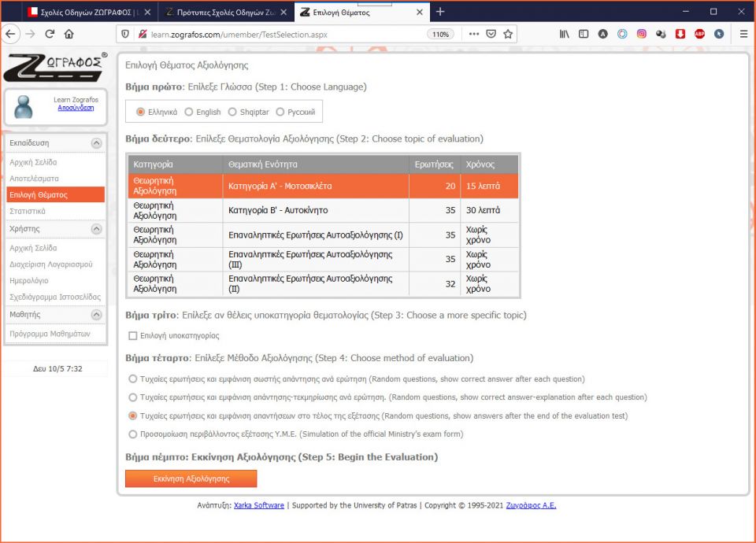This screenshot has width=756, height=543.
Task: Click the Firefox reload page icon
Action: 50,34
